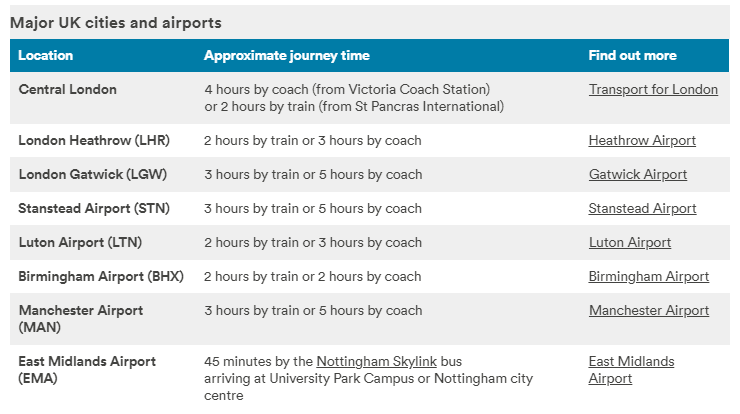The width and height of the screenshot is (740, 414).
Task: Select the Find out more header
Action: (632, 55)
